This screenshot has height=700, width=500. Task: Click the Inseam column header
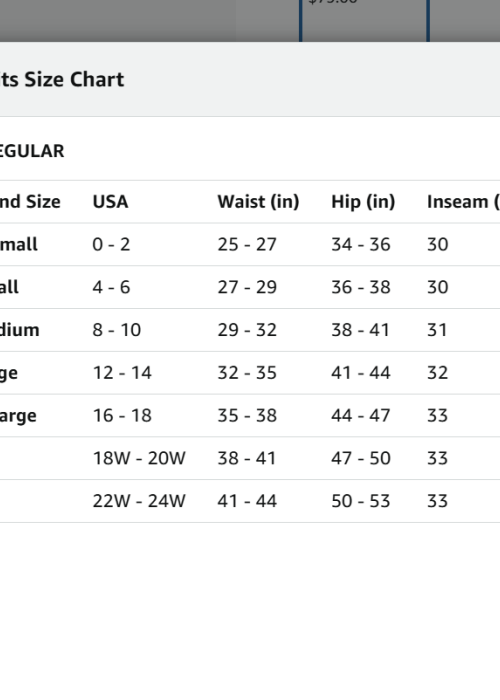coord(463,202)
